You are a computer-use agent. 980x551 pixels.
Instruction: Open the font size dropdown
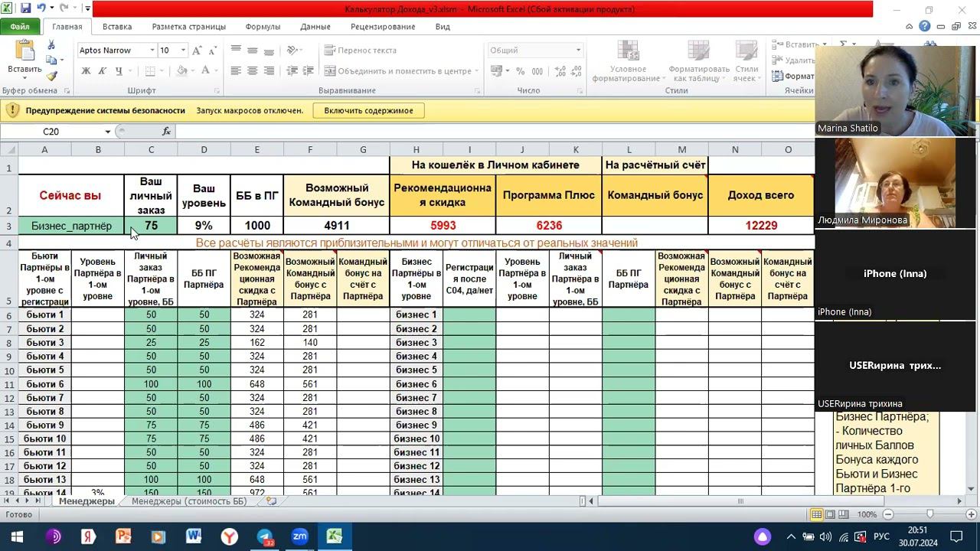183,51
